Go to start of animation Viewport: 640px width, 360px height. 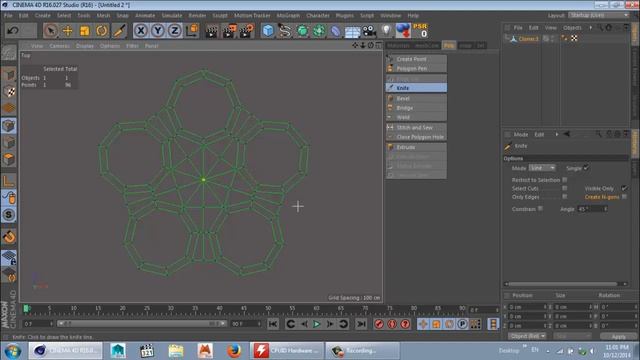(x=273, y=324)
